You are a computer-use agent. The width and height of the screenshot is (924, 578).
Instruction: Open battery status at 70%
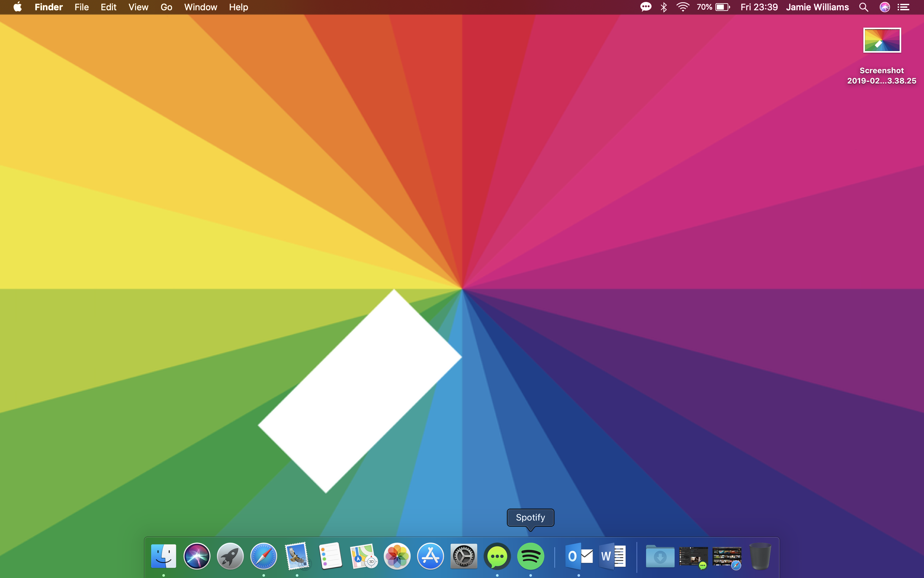713,7
